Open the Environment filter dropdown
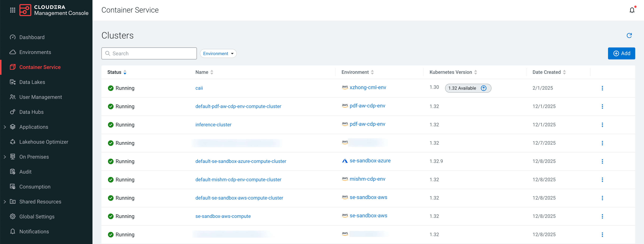Viewport: 644px width, 244px height. coord(218,53)
